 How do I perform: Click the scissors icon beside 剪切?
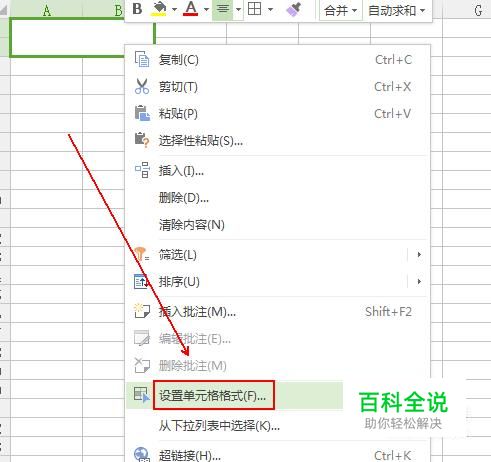(x=142, y=86)
